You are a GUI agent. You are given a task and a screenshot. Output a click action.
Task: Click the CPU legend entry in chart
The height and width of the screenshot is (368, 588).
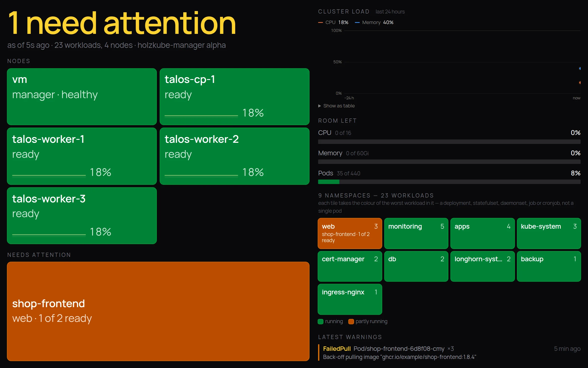tap(333, 22)
